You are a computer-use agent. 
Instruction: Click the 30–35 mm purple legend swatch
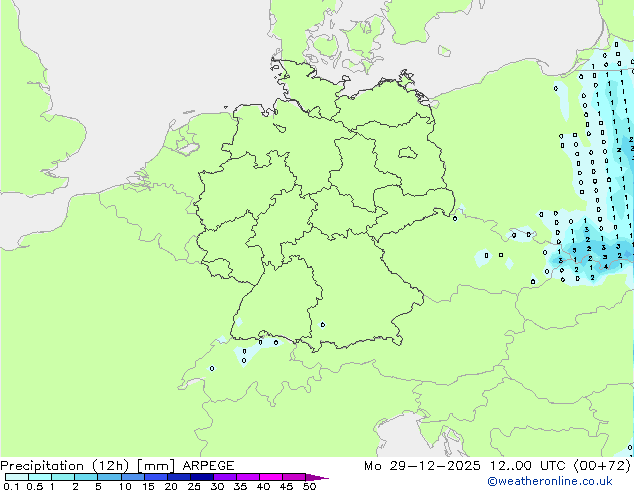(x=224, y=477)
